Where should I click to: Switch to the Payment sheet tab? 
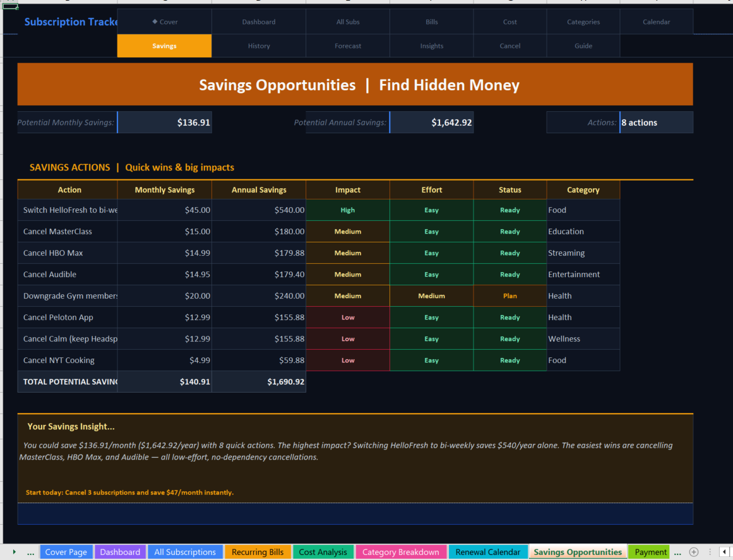coord(650,552)
